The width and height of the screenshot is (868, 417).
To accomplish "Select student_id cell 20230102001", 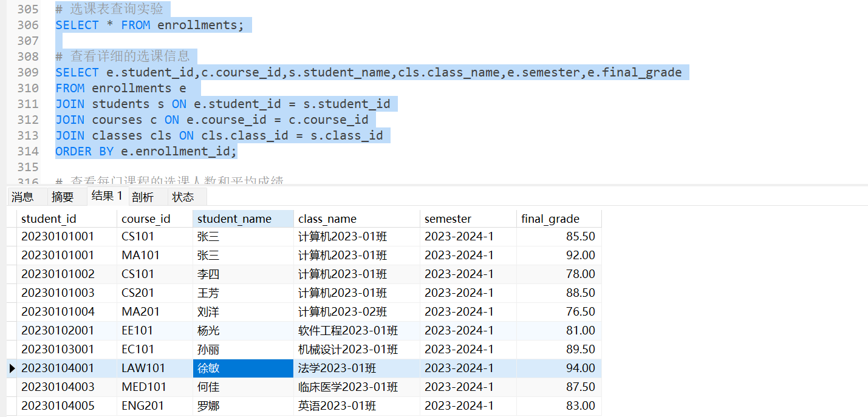I will pyautogui.click(x=67, y=330).
